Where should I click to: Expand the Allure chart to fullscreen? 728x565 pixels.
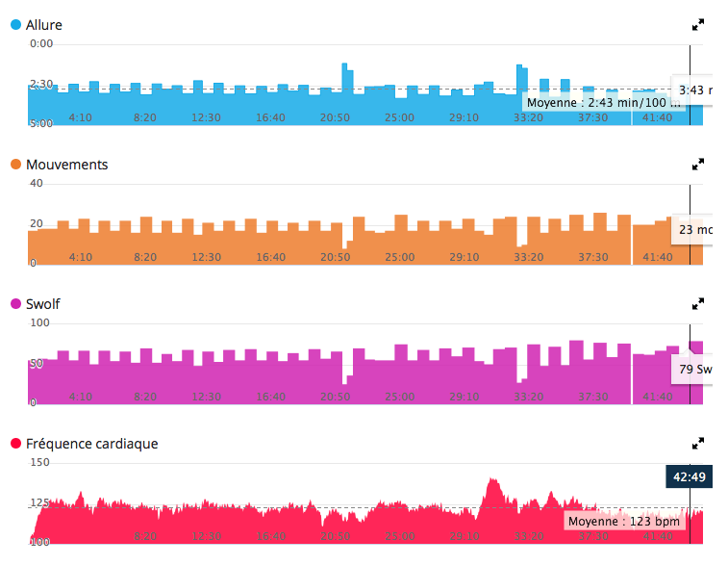pos(698,25)
